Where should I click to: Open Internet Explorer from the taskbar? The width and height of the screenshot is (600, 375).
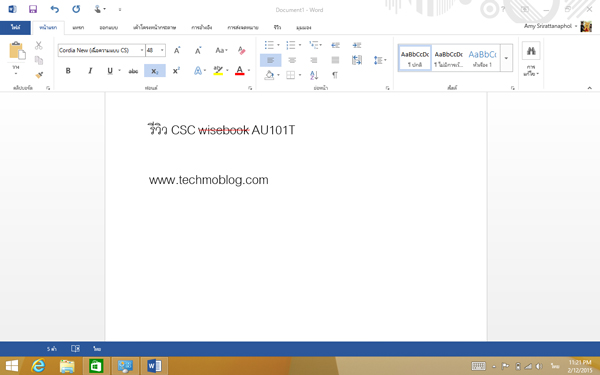coord(38,366)
